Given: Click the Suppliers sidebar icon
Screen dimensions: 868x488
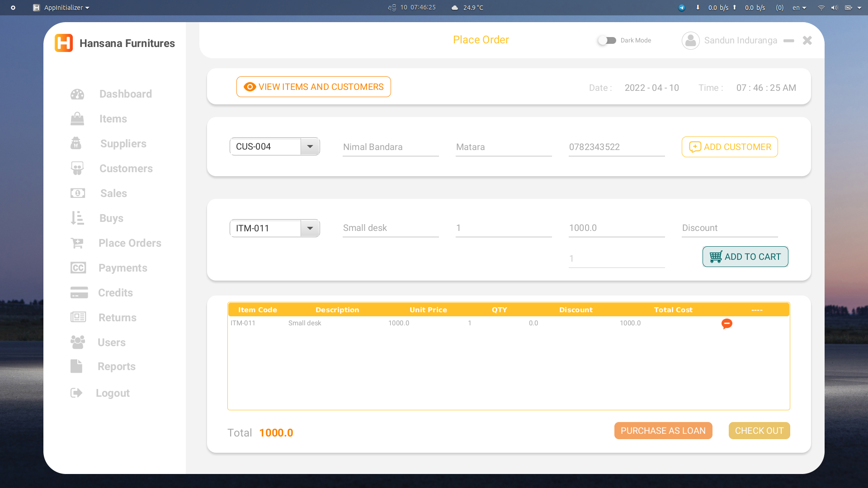Looking at the screenshot, I should 77,143.
